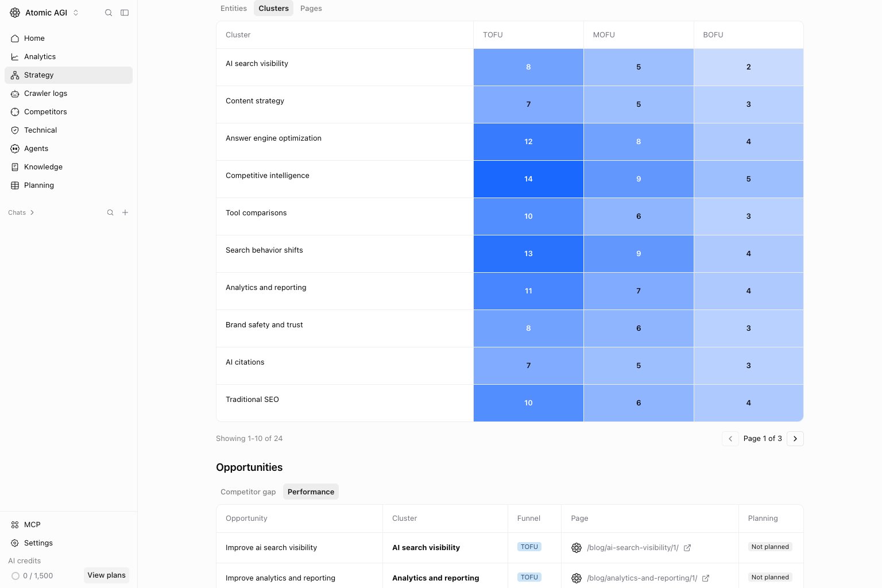Open Crawler logs in the sidebar
Viewport: 882px width, 588px height.
point(68,94)
